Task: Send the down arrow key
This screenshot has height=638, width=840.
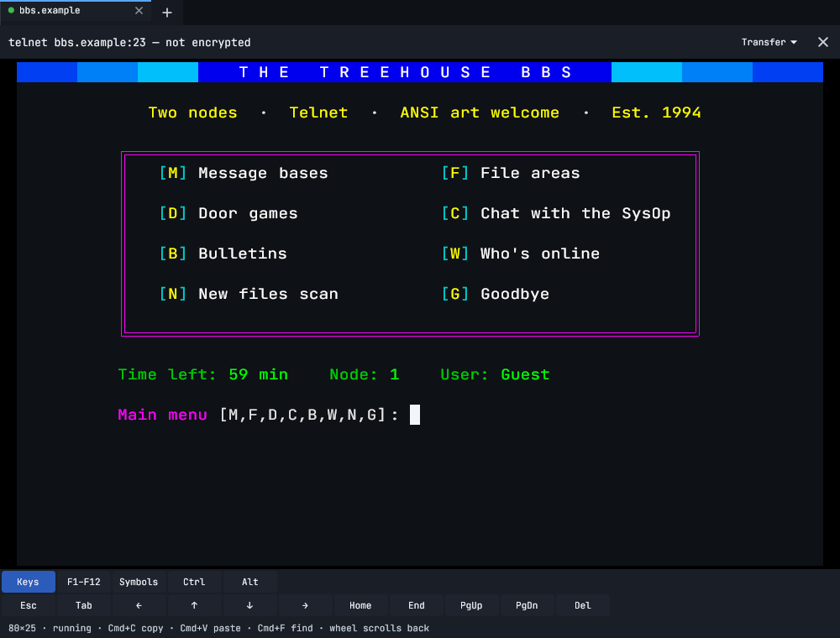Action: 249,605
